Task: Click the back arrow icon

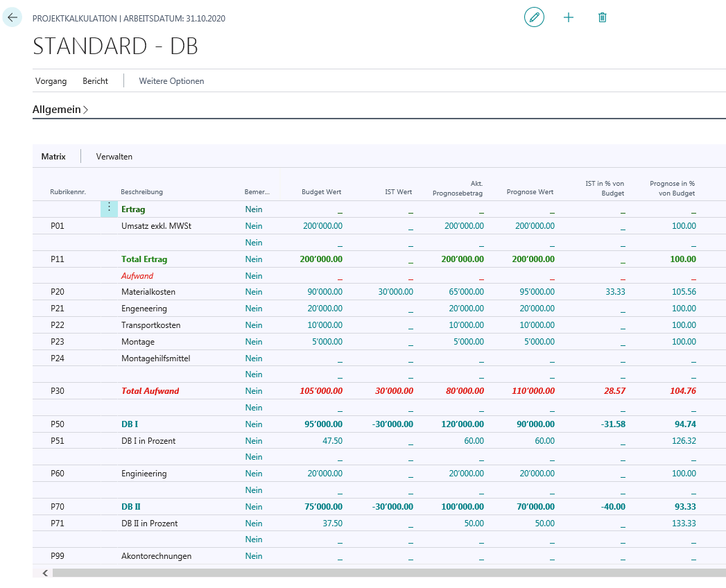Action: pyautogui.click(x=12, y=17)
